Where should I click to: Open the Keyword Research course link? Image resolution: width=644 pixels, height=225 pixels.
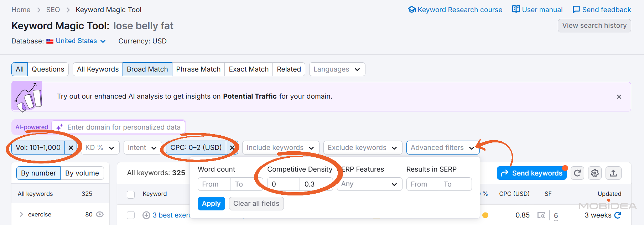(x=455, y=10)
